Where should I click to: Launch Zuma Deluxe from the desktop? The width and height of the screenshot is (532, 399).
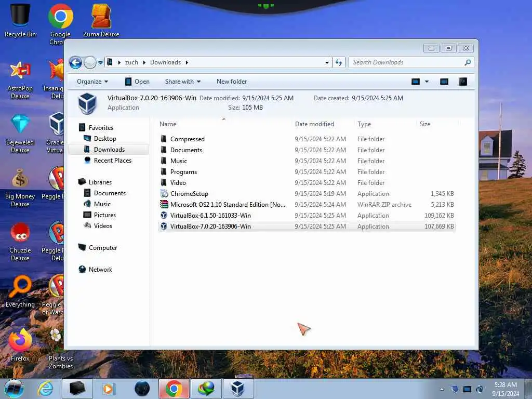coord(101,20)
